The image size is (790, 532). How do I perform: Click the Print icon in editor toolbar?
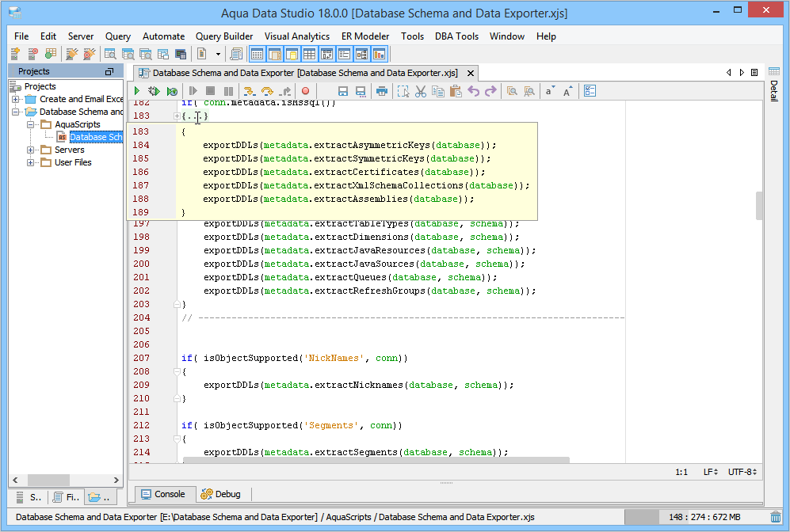(x=382, y=91)
